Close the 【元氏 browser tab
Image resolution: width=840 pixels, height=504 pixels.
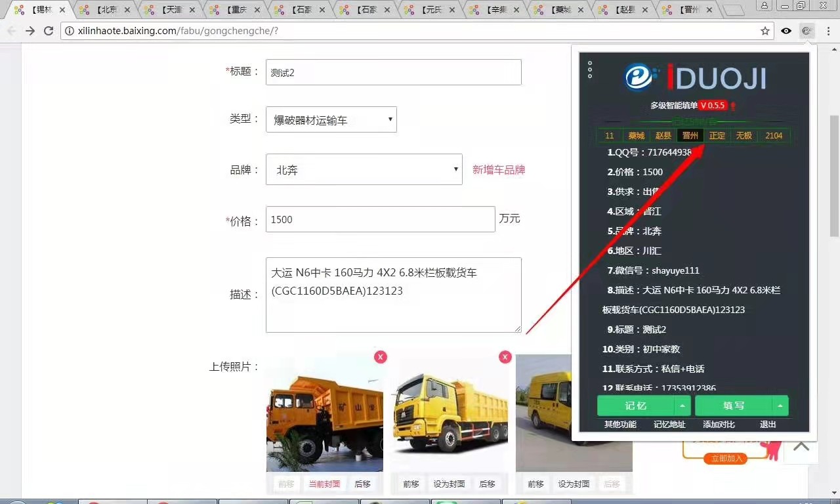coord(452,10)
